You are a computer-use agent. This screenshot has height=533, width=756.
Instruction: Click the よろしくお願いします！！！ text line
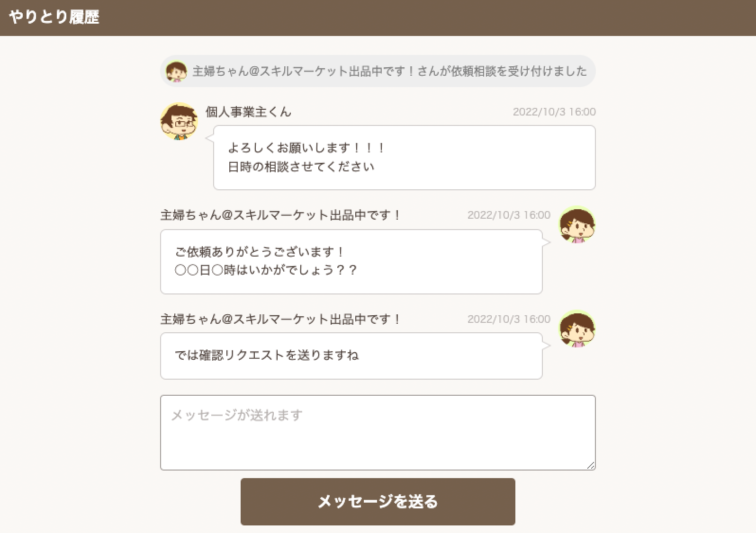[x=306, y=148]
